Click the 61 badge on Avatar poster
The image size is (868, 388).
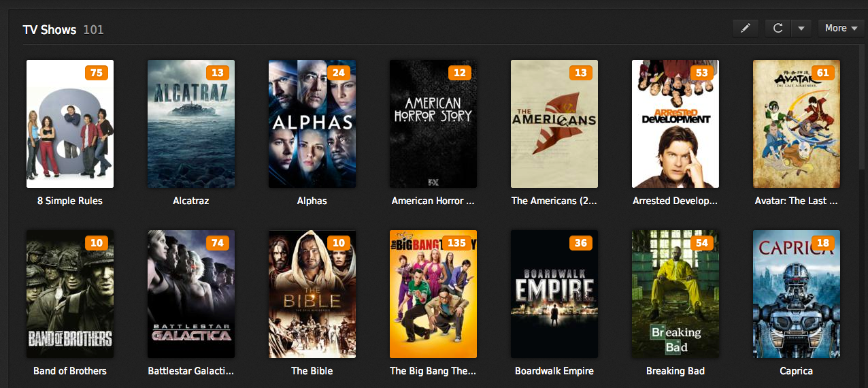(822, 73)
